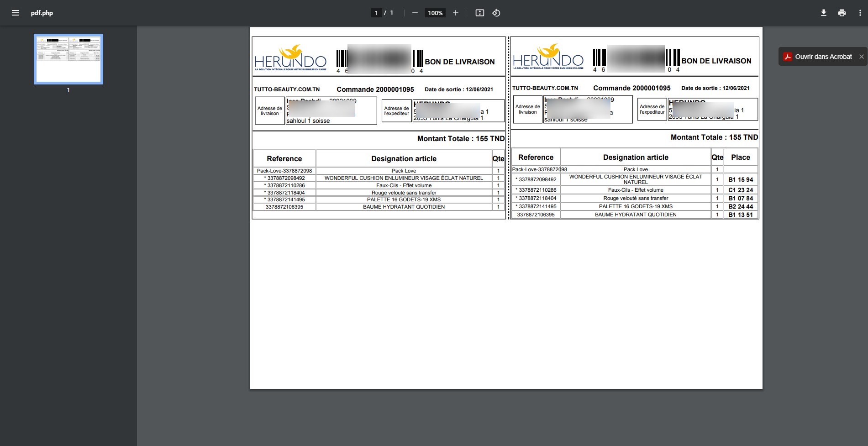868x446 pixels.
Task: Click the pdf.php document title
Action: pyautogui.click(x=42, y=13)
